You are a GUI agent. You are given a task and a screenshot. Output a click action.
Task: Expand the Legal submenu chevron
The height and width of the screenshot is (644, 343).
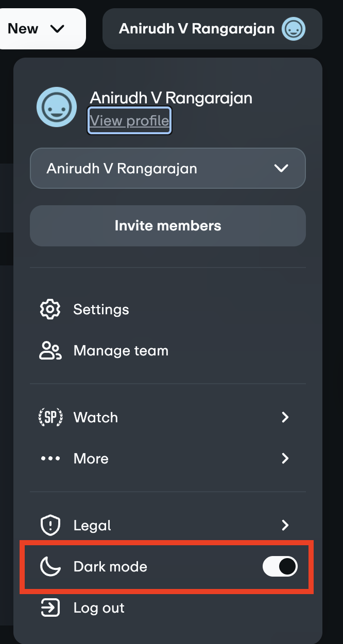pyautogui.click(x=285, y=525)
